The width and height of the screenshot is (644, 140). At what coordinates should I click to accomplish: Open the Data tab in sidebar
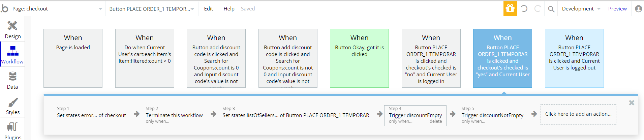[x=12, y=80]
